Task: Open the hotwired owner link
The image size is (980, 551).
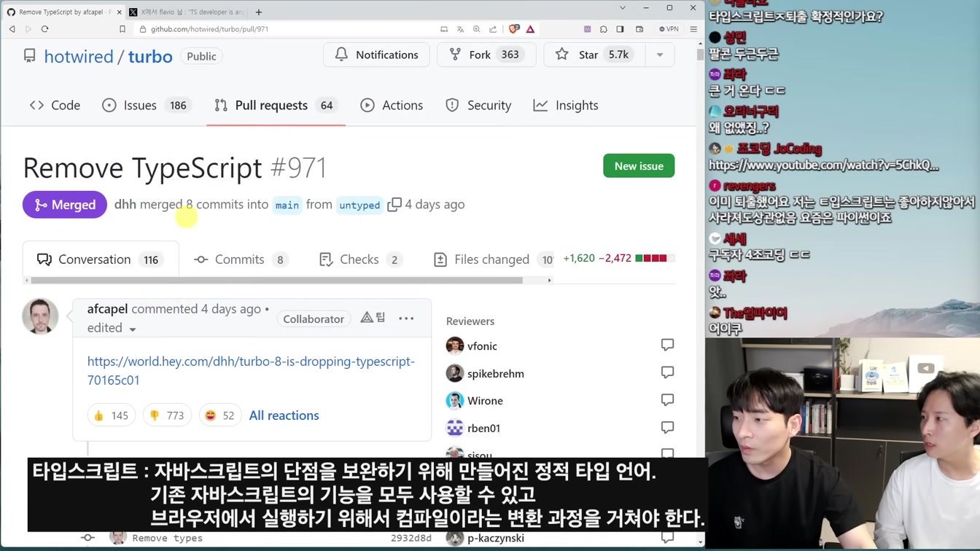Action: (x=79, y=56)
